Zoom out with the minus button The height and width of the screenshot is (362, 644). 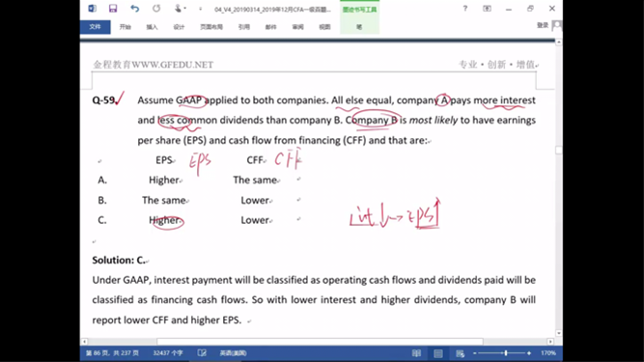point(475,353)
